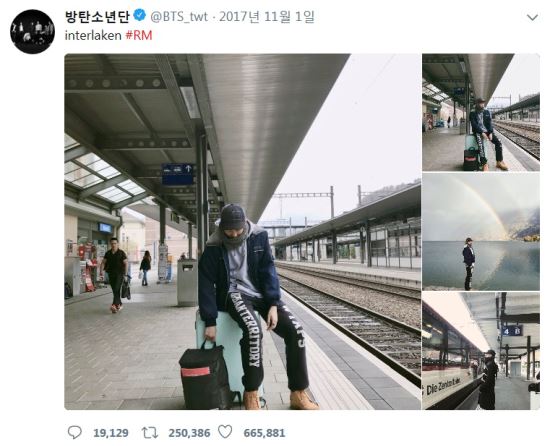Click the black backpack in main photo
The height and width of the screenshot is (446, 550).
[x=205, y=375]
